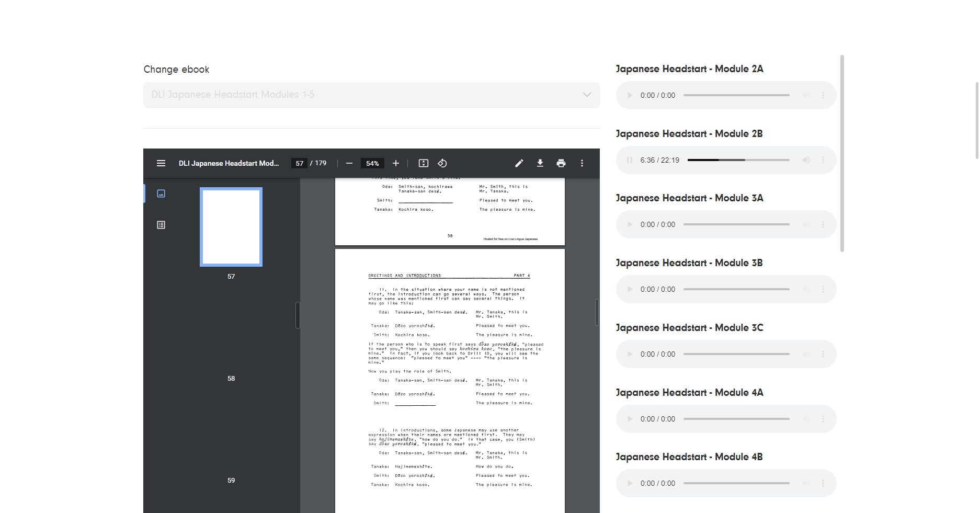Activate fit-to-page view
Screen dimensions: 980x513
click(x=423, y=163)
